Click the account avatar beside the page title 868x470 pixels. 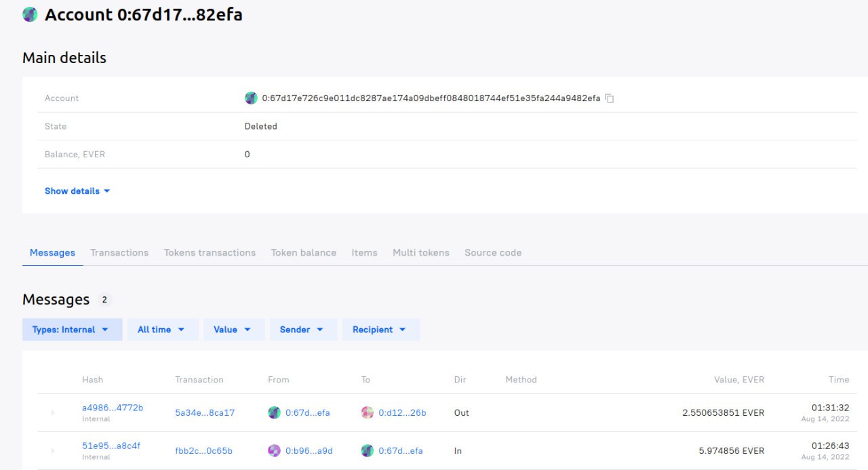coord(30,14)
